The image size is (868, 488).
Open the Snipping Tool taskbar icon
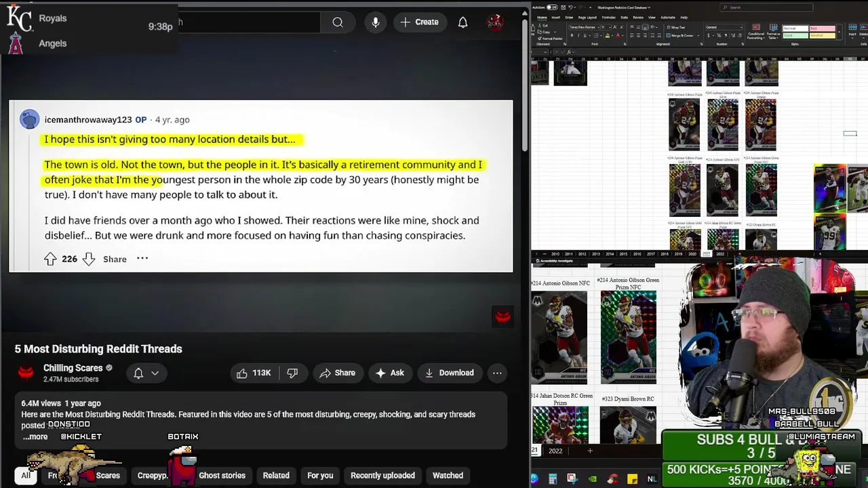[x=572, y=479]
